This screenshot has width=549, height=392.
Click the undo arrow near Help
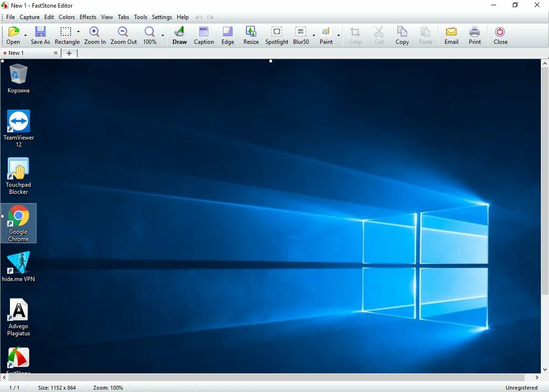[x=199, y=17]
